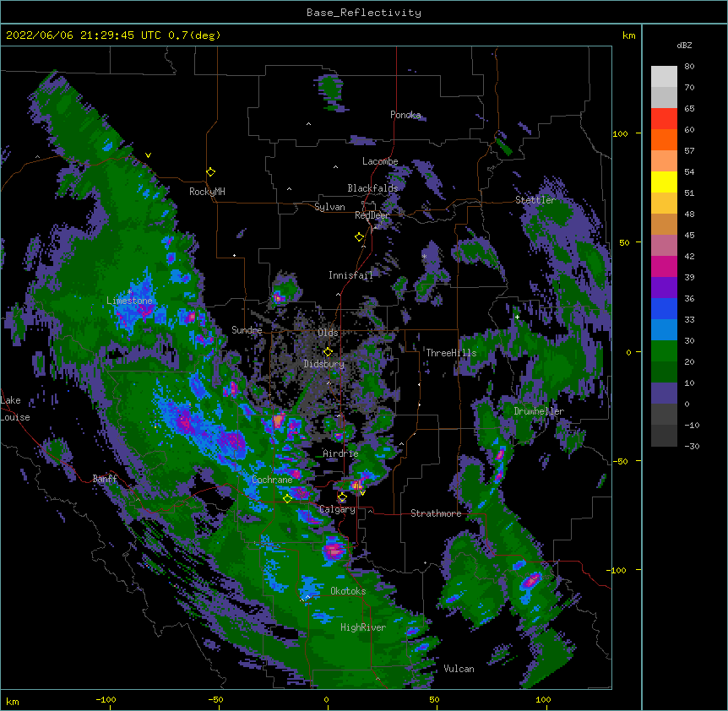Click the Ponoka city label
The width and height of the screenshot is (728, 711).
405,115
